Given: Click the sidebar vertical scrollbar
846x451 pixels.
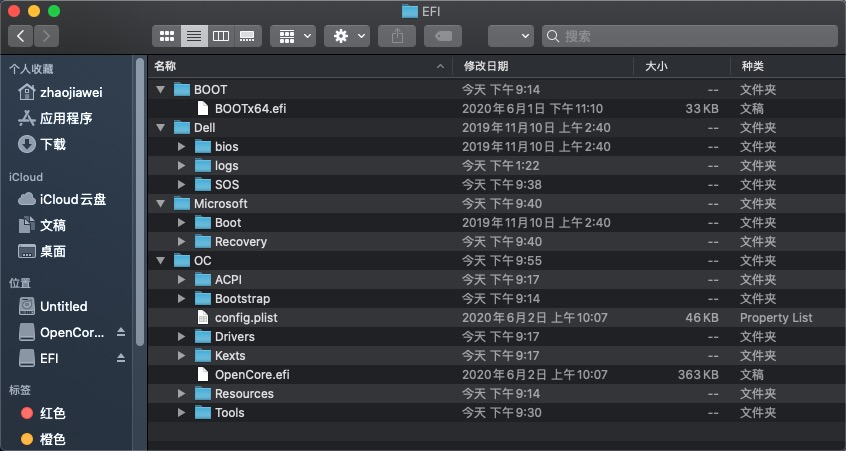Looking at the screenshot, I should (140, 202).
